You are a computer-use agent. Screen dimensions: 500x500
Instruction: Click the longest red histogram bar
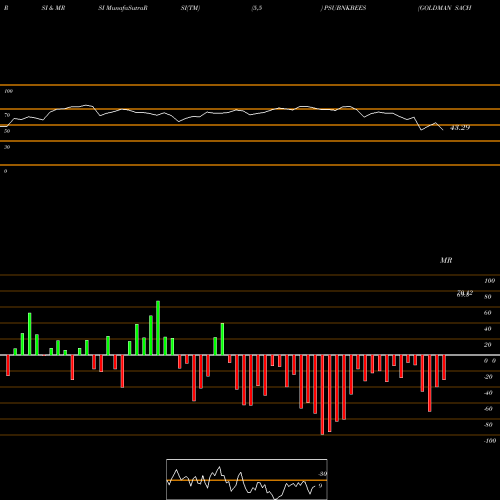coord(322,395)
